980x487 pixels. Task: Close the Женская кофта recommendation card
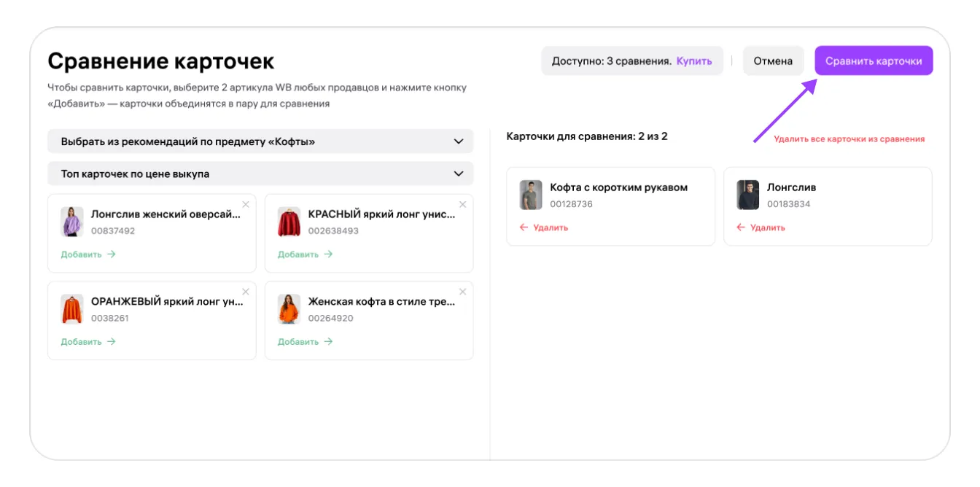(462, 292)
